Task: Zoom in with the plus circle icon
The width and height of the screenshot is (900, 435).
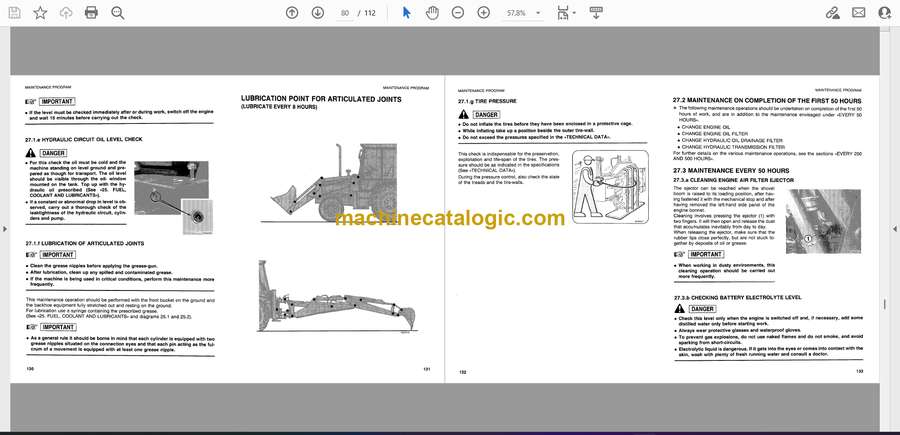Action: [x=484, y=13]
